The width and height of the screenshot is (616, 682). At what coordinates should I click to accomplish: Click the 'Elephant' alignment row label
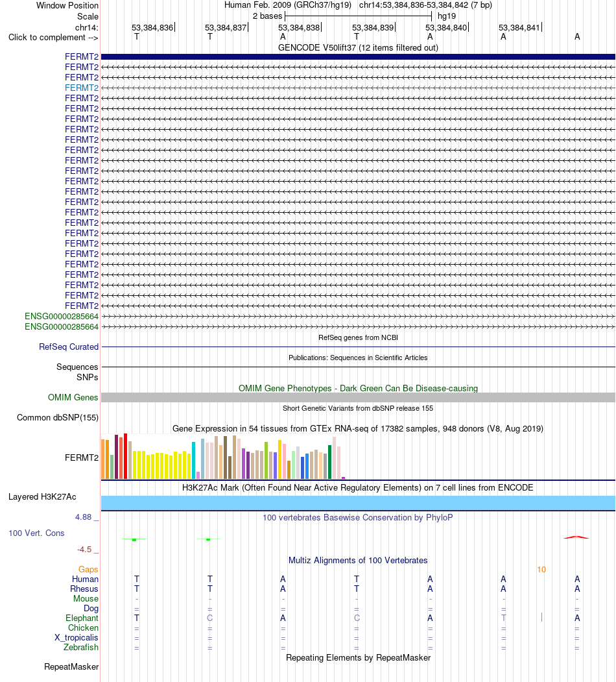pyautogui.click(x=82, y=618)
